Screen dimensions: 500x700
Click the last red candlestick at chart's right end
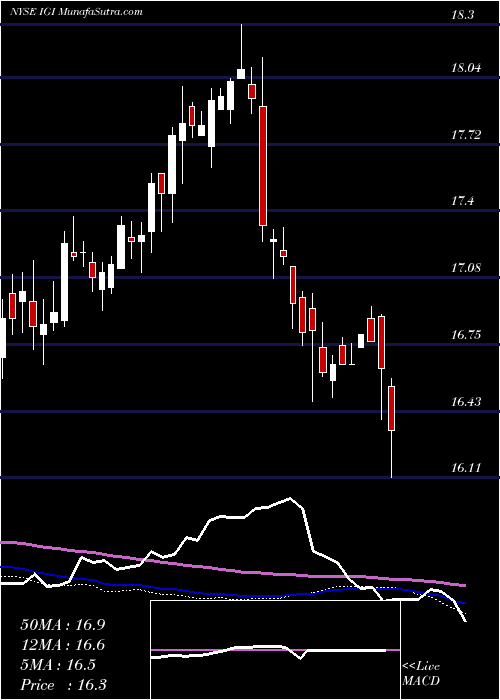[x=392, y=408]
